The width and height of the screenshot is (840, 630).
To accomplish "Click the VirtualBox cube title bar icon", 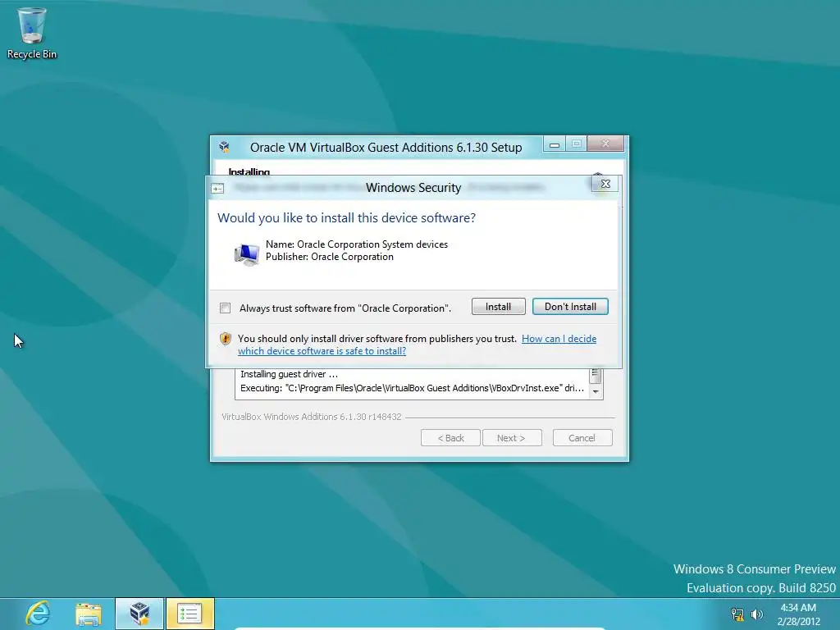I will (x=225, y=147).
